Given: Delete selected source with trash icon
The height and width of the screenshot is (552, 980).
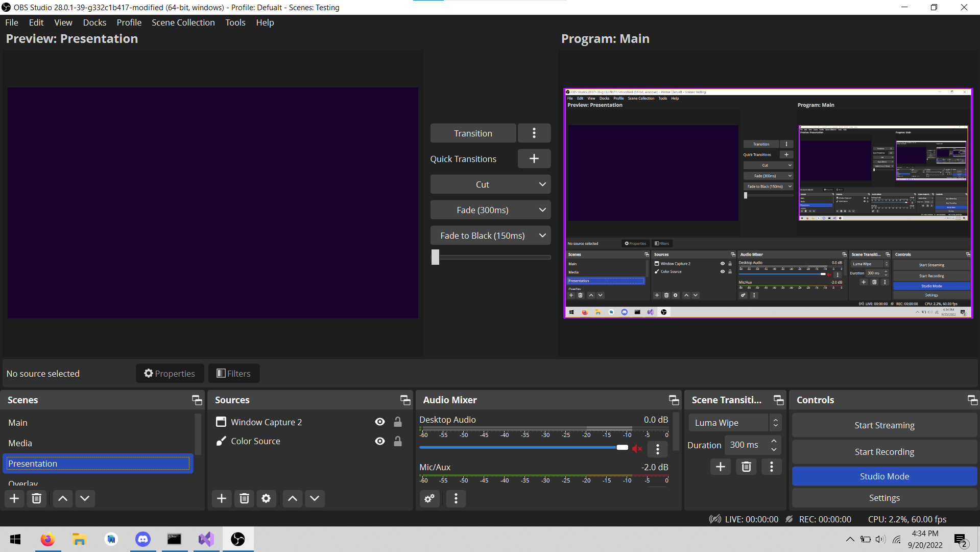Looking at the screenshot, I should (244, 498).
